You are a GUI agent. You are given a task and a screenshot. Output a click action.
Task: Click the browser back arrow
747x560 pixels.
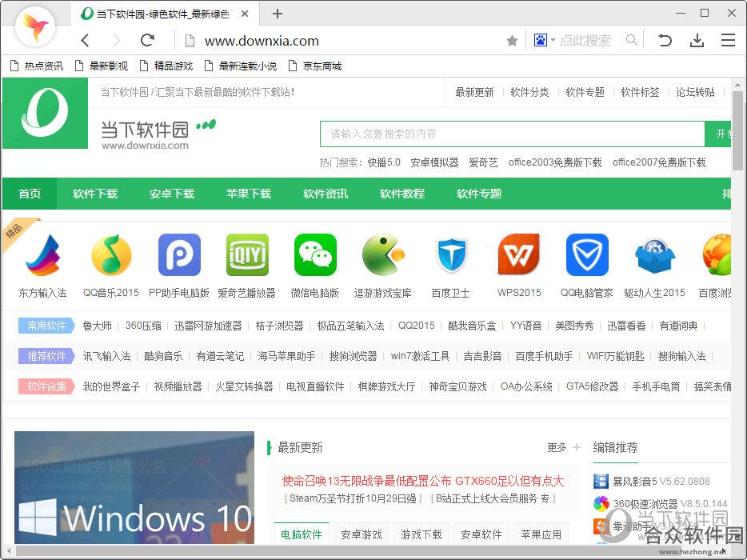(86, 41)
